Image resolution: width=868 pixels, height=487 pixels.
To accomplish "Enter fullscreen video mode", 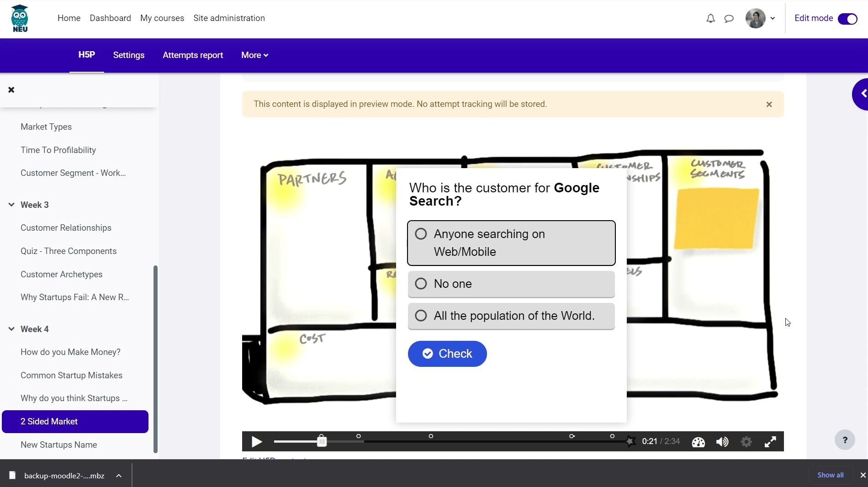I will click(770, 442).
